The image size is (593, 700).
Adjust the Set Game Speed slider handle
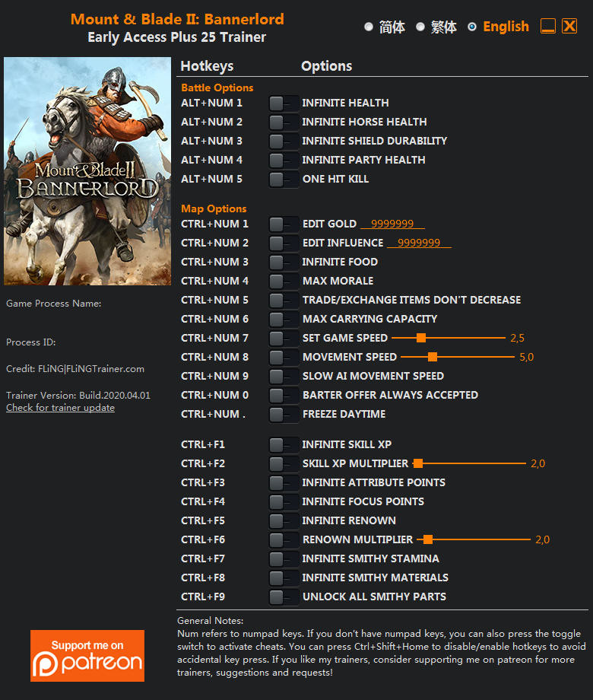point(420,338)
